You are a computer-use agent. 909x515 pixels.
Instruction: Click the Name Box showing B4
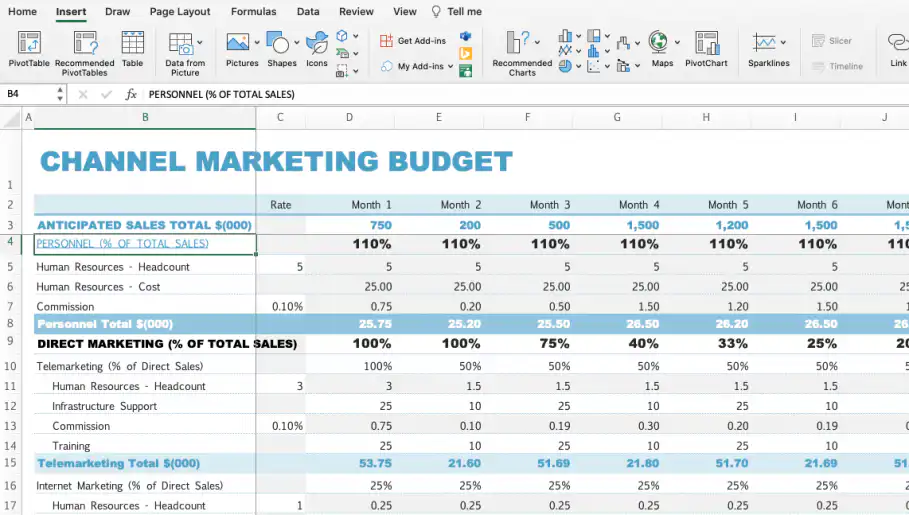[x=30, y=94]
